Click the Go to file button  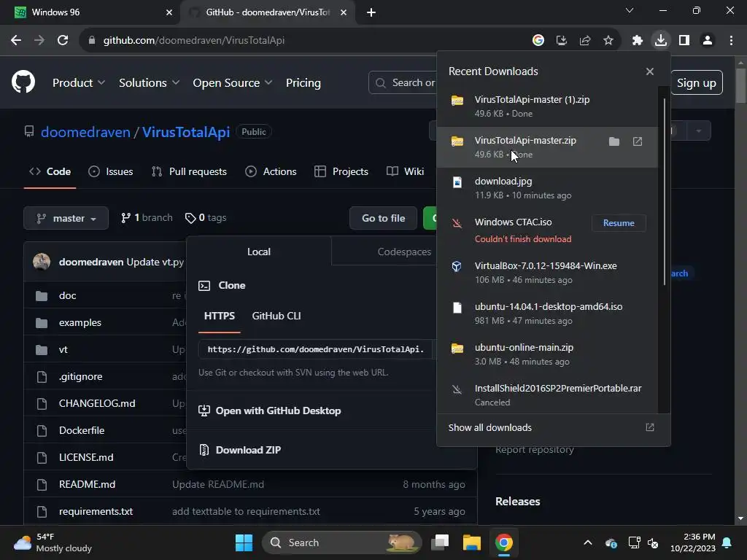pos(383,218)
